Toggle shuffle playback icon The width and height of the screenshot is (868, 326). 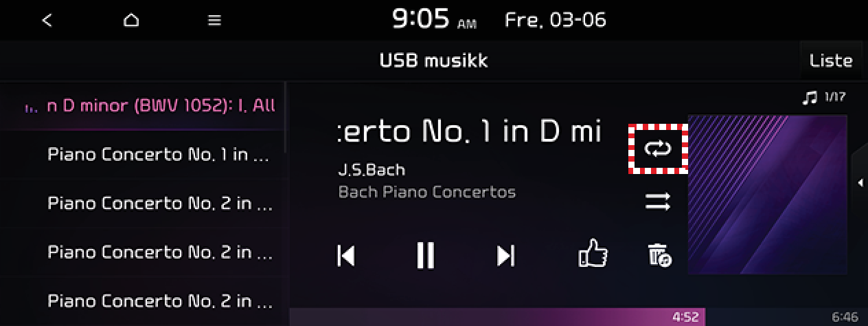658,202
